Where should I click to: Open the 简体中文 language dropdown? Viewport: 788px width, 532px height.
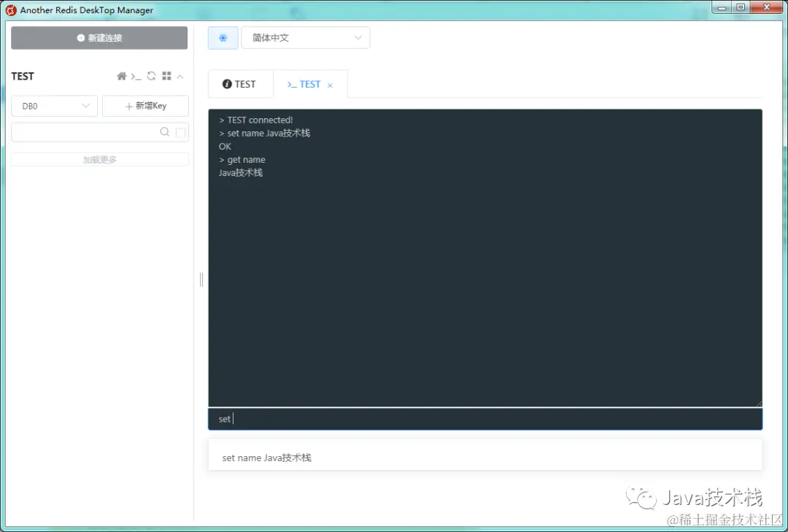[x=306, y=38]
